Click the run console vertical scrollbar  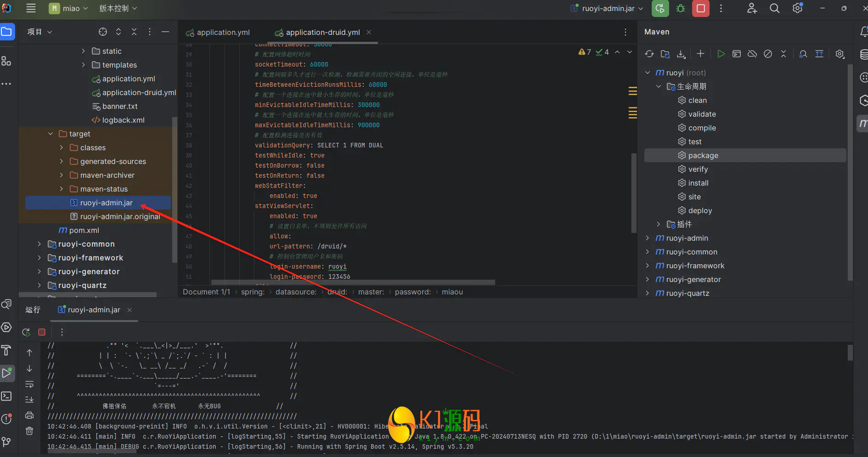tap(850, 353)
